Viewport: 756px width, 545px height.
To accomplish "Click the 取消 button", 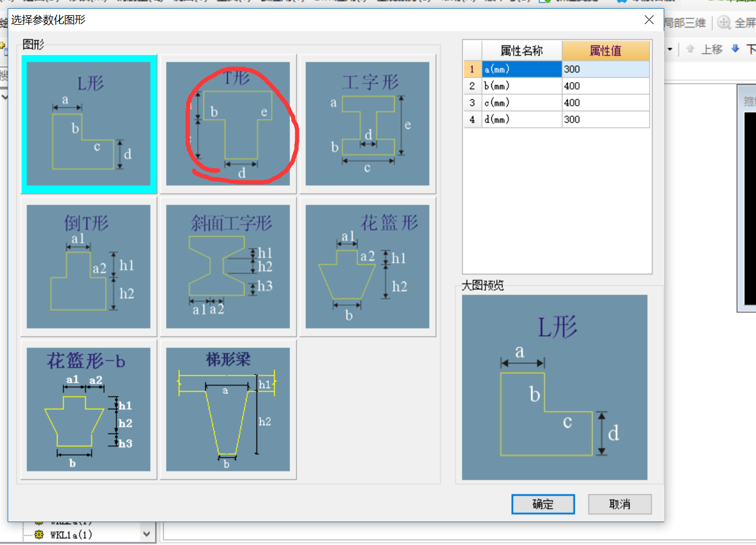I will coord(620,504).
